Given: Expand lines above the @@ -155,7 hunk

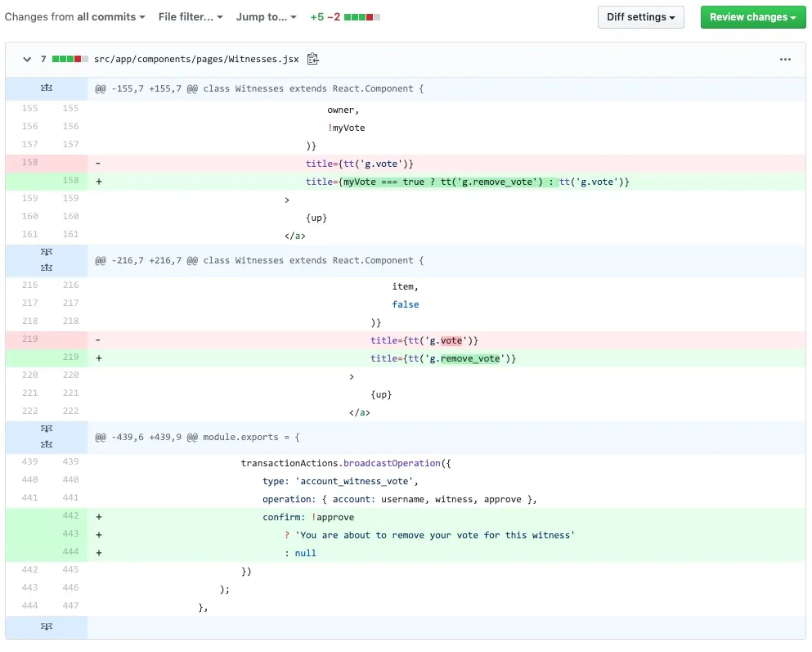Looking at the screenshot, I should point(47,88).
